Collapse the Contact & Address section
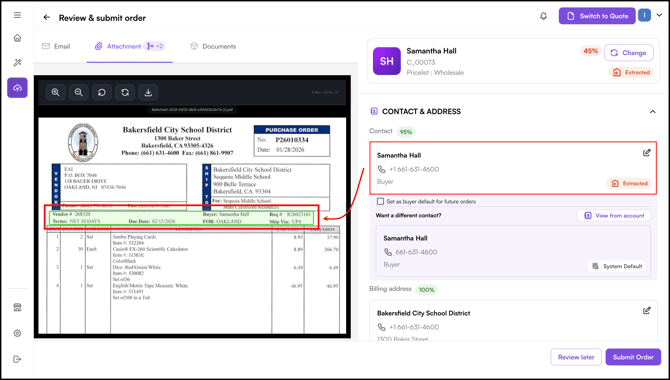Screen dimensions: 670x380 [x=652, y=112]
